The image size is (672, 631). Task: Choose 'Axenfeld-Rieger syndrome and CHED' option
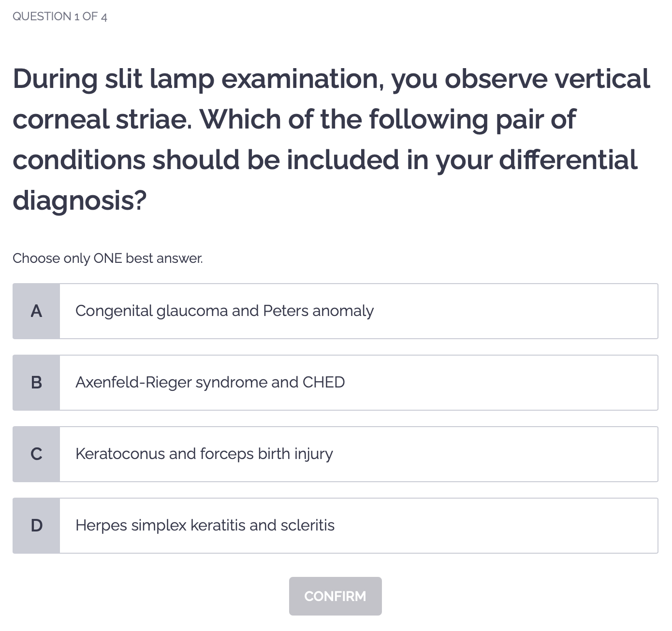358,383
